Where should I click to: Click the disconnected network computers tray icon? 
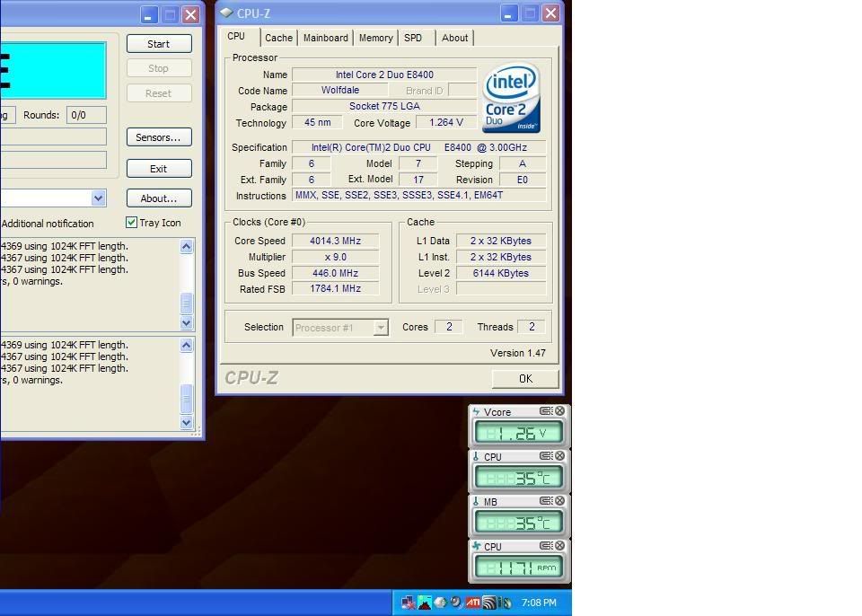coord(409,603)
